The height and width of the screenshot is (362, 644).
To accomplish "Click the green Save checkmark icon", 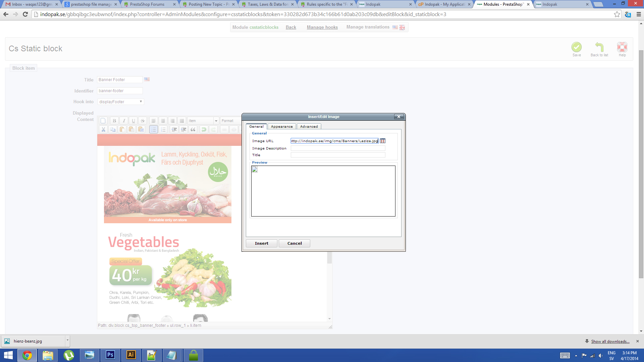I will [x=576, y=47].
